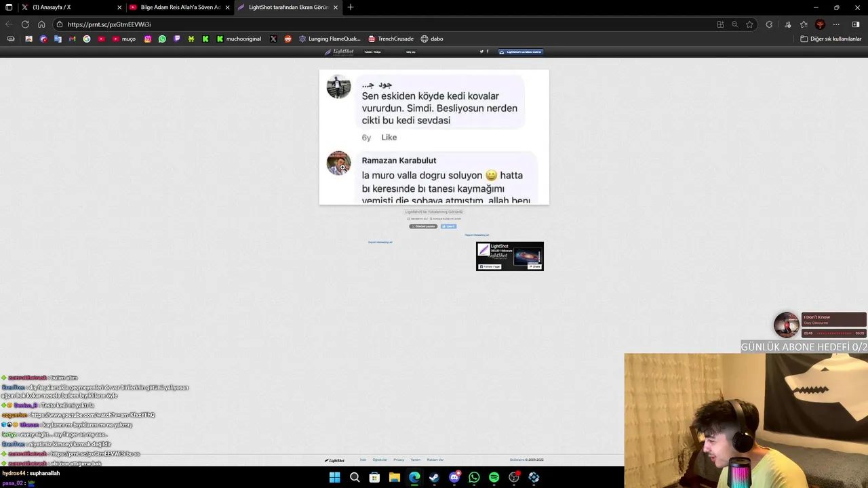The width and height of the screenshot is (868, 488).
Task: Open the Windows Start menu
Action: point(334,478)
